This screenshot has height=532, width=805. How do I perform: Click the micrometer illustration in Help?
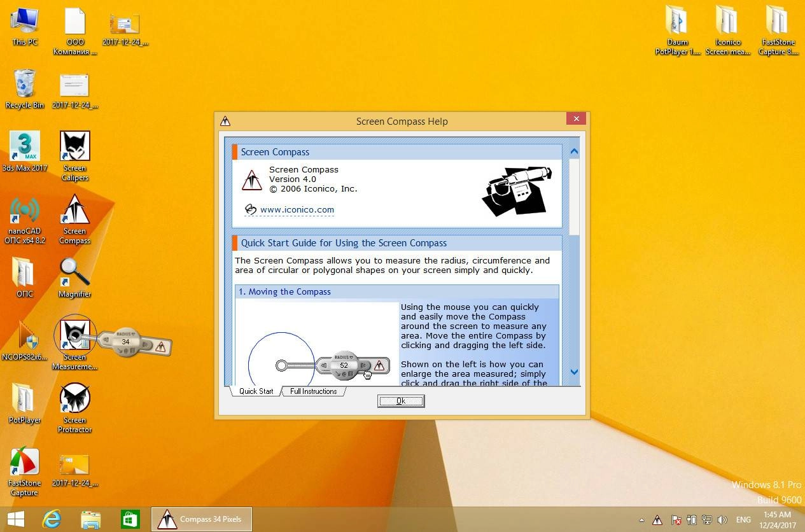(517, 190)
